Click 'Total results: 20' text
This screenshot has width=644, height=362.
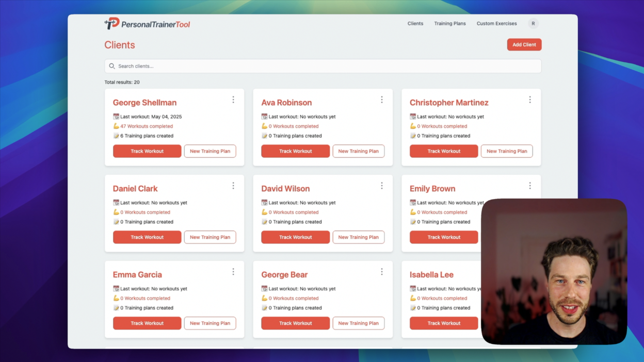point(122,82)
